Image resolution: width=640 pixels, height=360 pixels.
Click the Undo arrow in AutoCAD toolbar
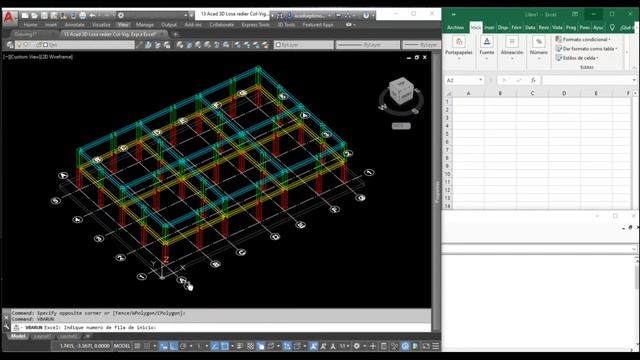pyautogui.click(x=93, y=16)
